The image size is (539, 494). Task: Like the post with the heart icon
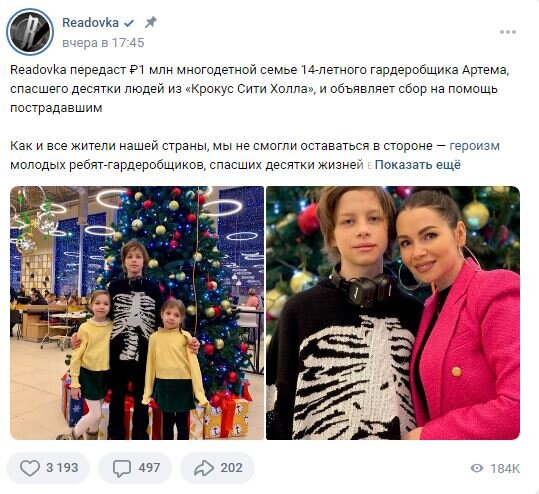30,468
